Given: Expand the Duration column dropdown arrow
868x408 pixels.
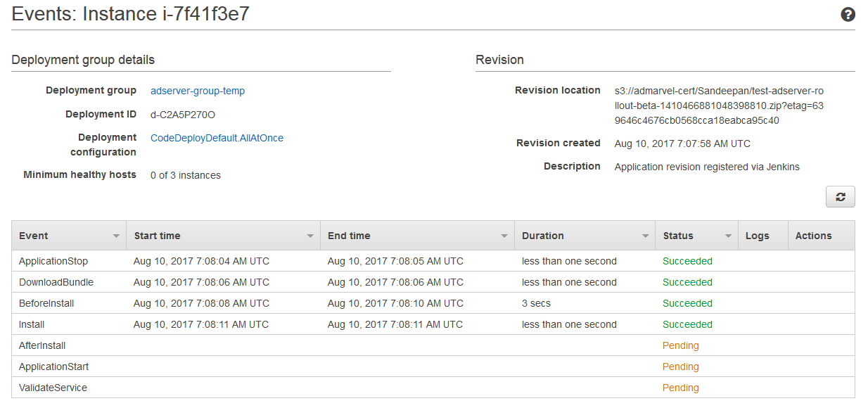Looking at the screenshot, I should pyautogui.click(x=645, y=236).
